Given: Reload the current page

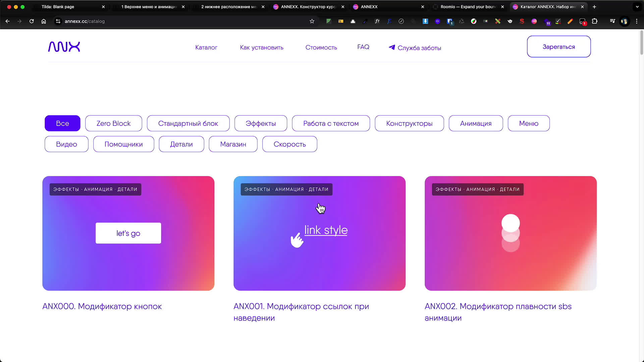Looking at the screenshot, I should 32,21.
